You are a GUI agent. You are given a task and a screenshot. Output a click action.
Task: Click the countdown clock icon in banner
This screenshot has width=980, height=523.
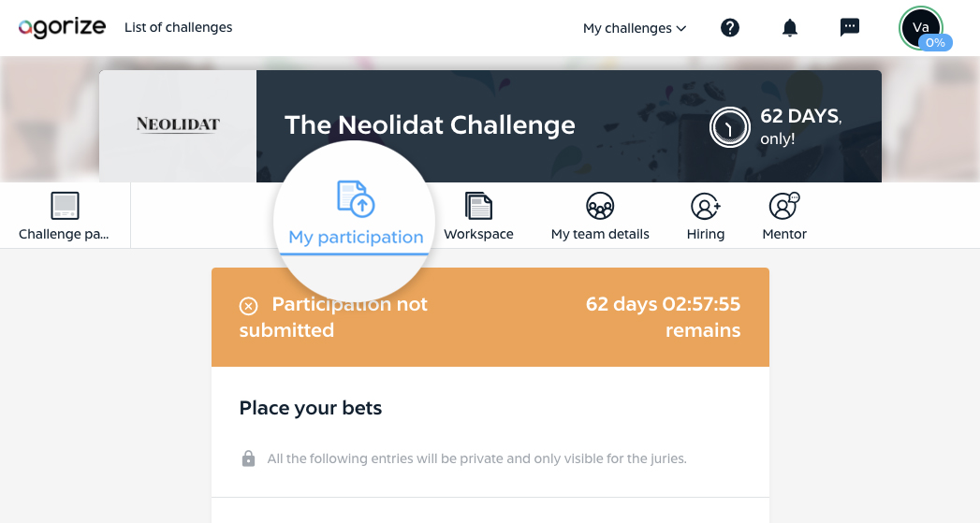point(729,127)
